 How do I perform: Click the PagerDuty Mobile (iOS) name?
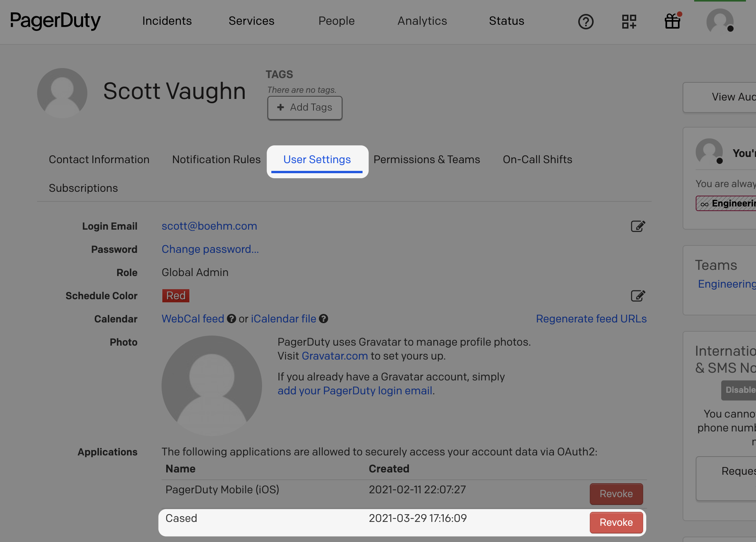tap(222, 489)
